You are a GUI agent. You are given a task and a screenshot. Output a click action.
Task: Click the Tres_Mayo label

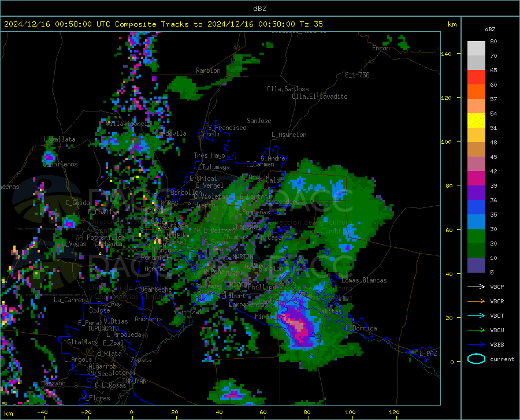(x=209, y=155)
